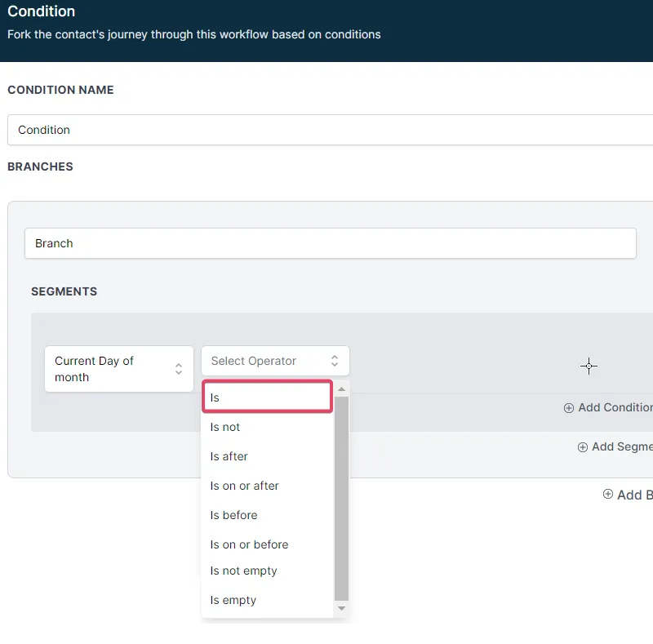Choose the "Is" operator option

(267, 398)
